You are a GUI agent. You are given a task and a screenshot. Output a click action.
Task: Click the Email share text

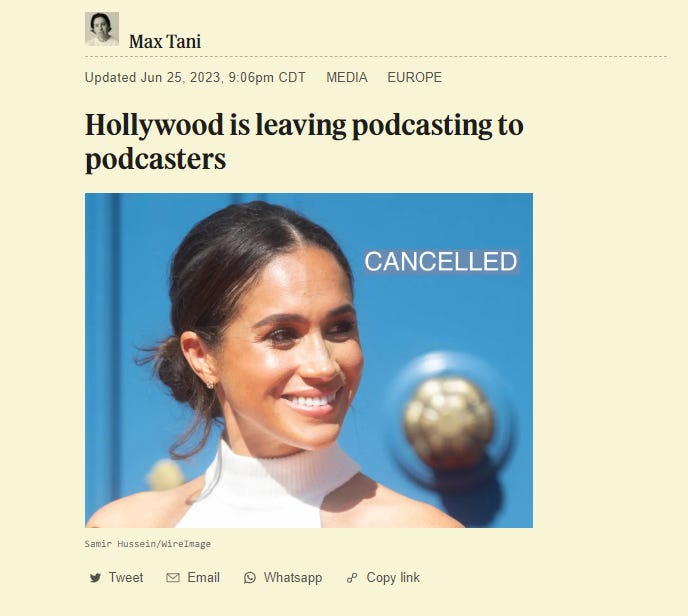coord(204,577)
